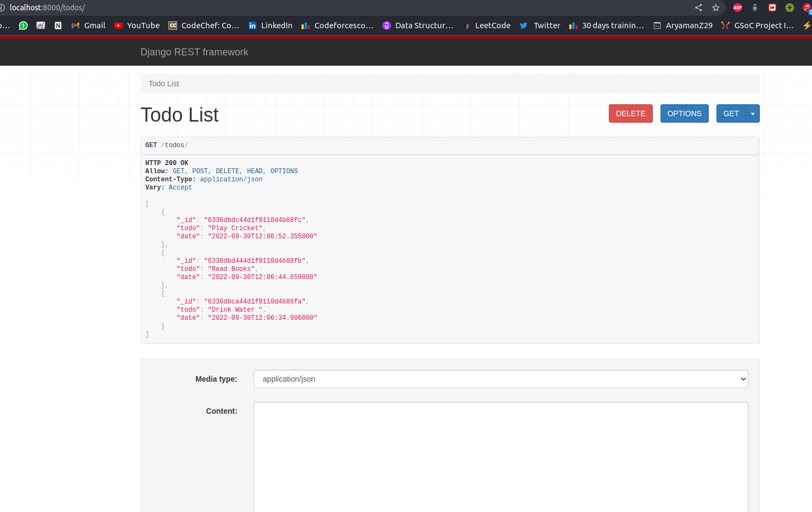Click the Media type label

pyautogui.click(x=216, y=379)
